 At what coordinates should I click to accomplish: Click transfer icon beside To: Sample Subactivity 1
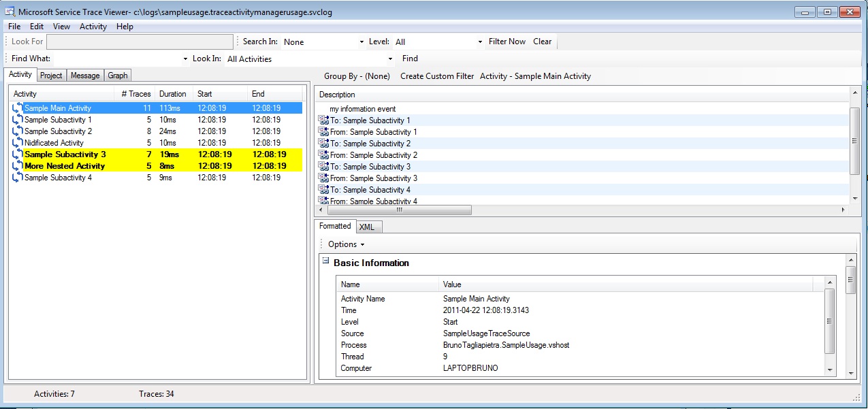click(x=323, y=120)
